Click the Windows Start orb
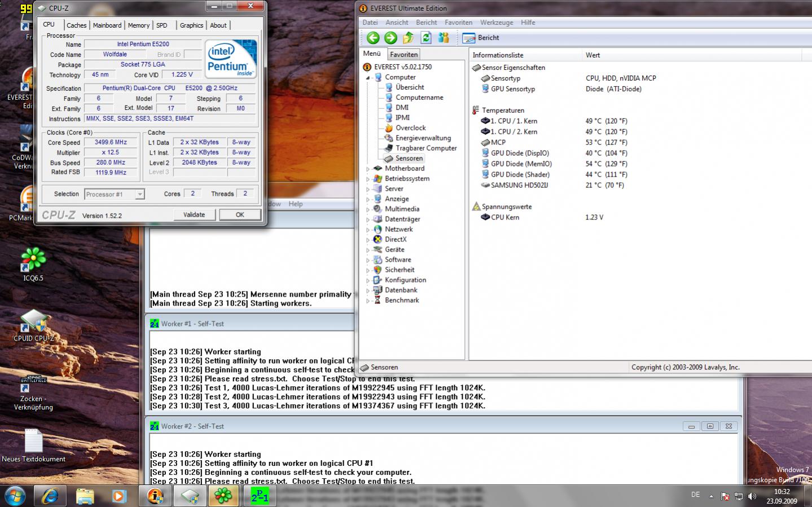 [15, 496]
